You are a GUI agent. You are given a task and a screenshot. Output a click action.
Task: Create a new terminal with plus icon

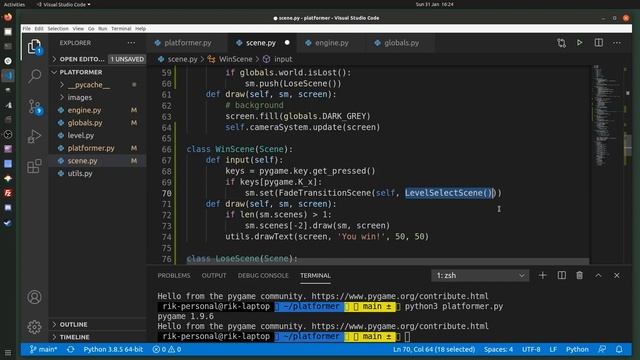[542, 276]
